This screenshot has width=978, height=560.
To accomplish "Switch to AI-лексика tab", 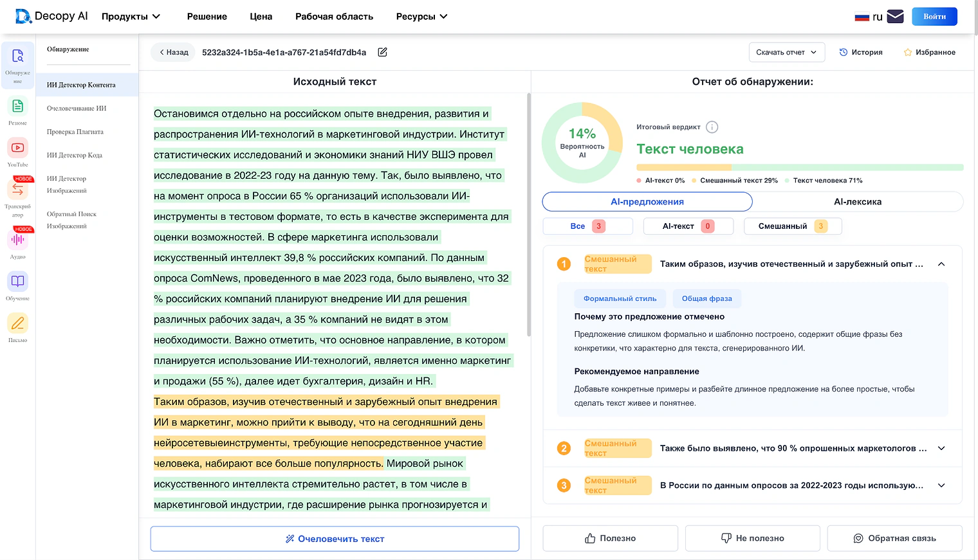I will coord(858,201).
